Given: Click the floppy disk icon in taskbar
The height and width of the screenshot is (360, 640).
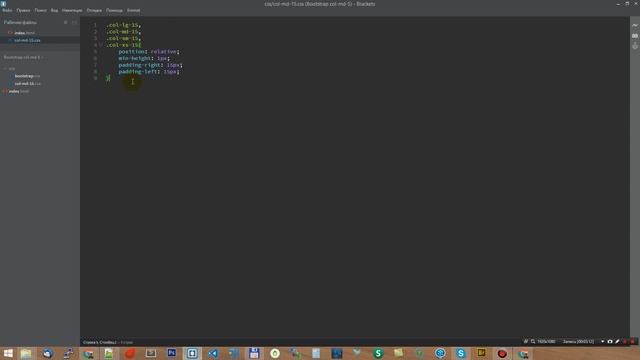Looking at the screenshot, I should tap(254, 353).
